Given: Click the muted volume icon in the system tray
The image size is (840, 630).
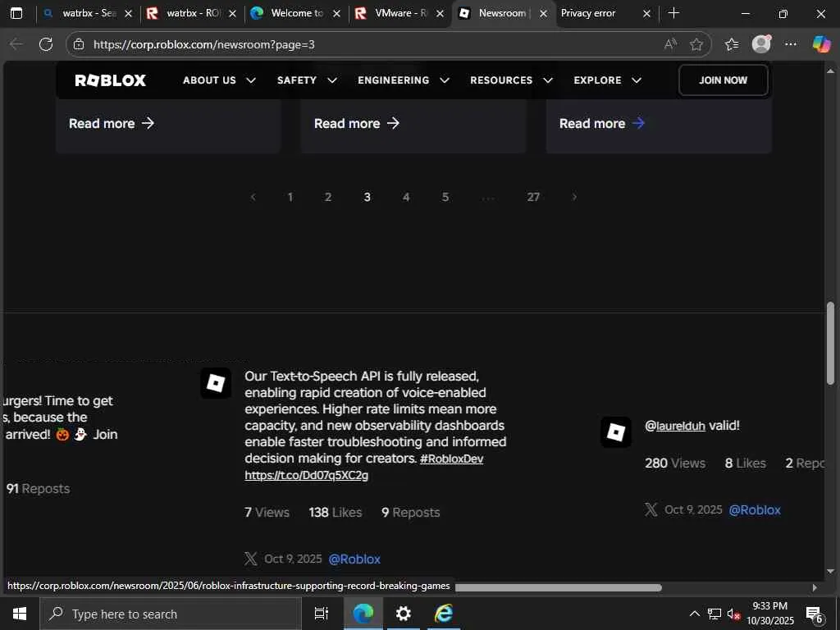Looking at the screenshot, I should pos(733,614).
